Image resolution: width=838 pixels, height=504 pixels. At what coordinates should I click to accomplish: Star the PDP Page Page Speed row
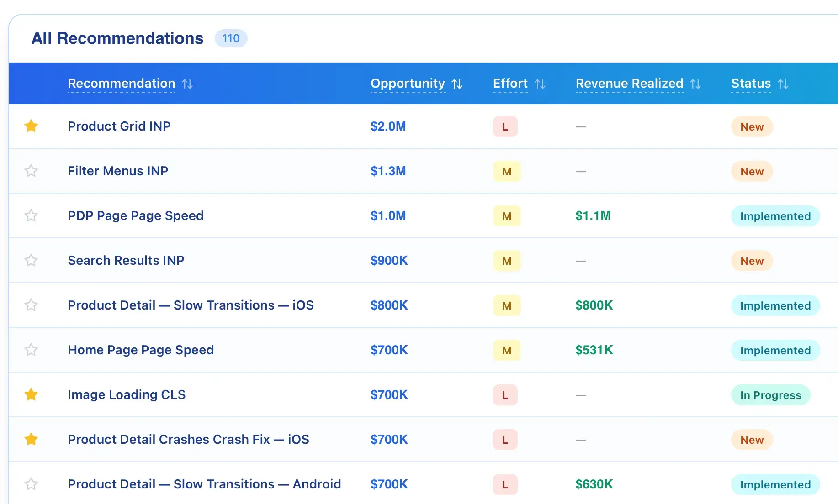click(31, 215)
